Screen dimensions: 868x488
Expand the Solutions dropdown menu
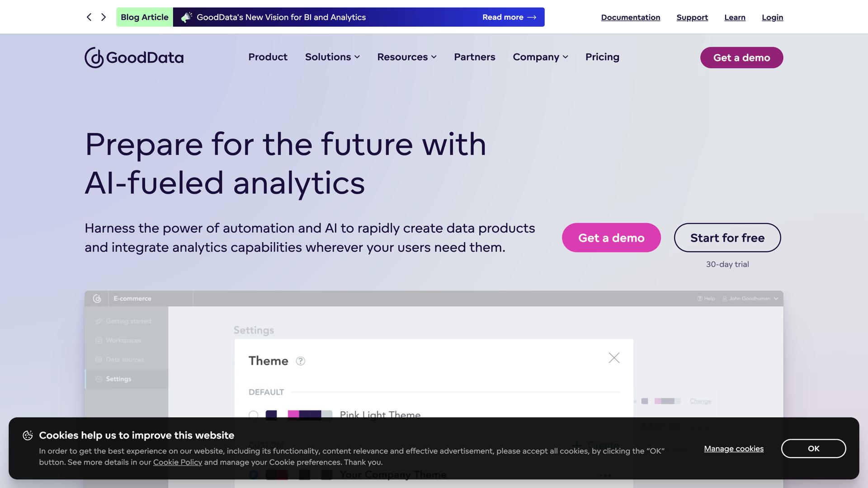pos(332,57)
